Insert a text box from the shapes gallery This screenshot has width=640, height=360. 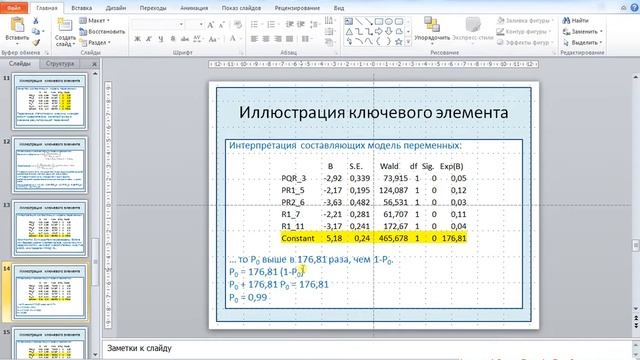point(349,21)
